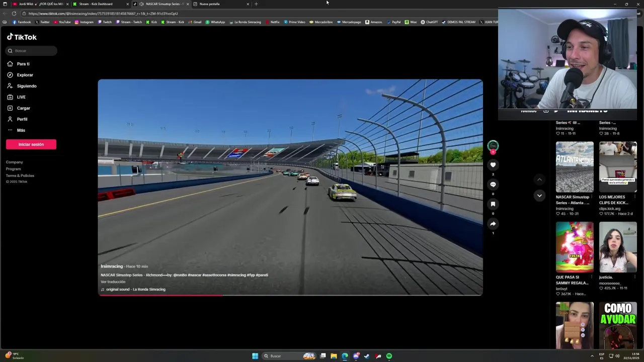Open the ChatGPT bookmark
This screenshot has height=362, width=644.
tap(429, 22)
